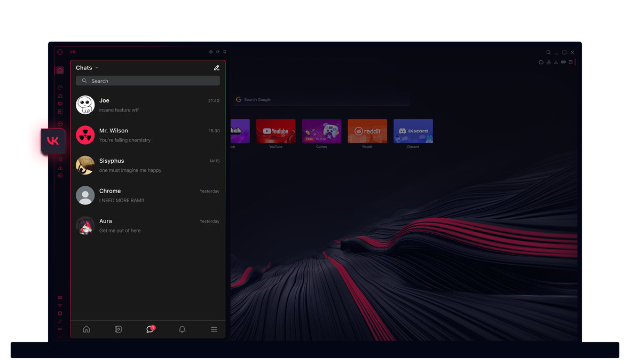Open the VK notifications bell
This screenshot has height=364, width=630.
click(182, 329)
